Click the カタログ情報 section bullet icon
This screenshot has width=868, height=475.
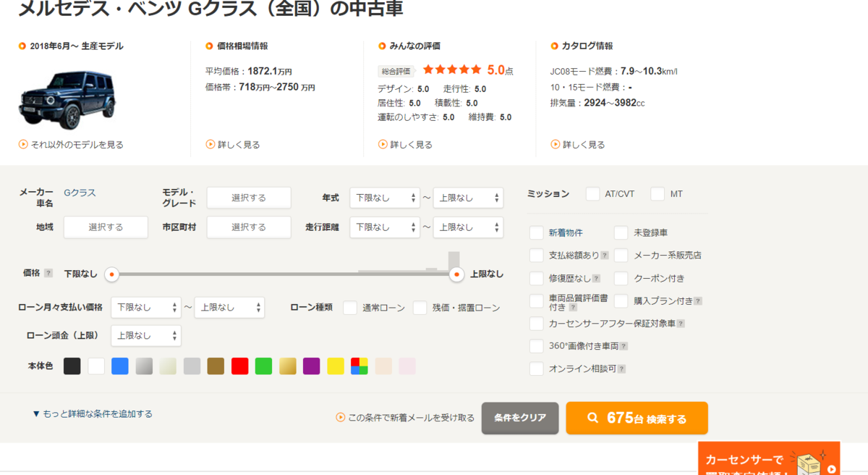pyautogui.click(x=555, y=46)
